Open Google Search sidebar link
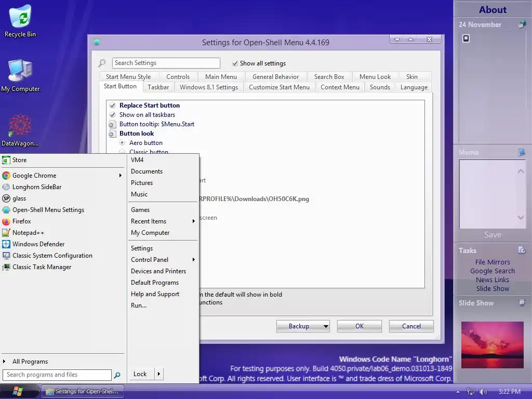This screenshot has width=532, height=399. click(493, 271)
